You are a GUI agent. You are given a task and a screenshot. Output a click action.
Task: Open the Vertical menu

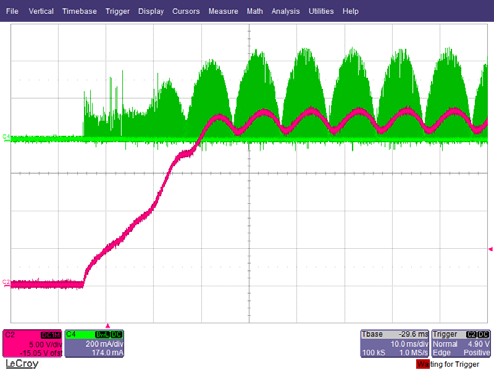(41, 11)
